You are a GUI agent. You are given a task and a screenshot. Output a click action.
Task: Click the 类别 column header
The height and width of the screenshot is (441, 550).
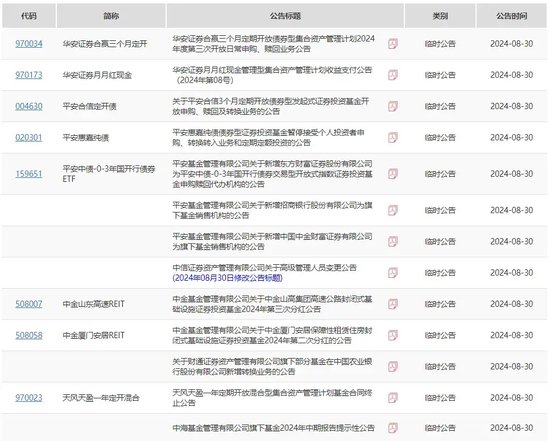point(440,16)
